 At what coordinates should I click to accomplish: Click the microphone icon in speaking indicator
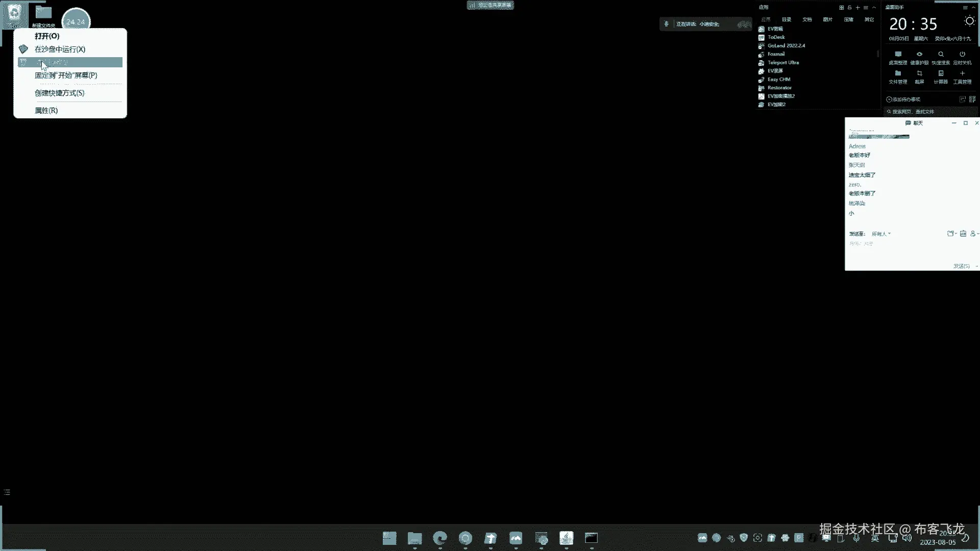point(666,24)
